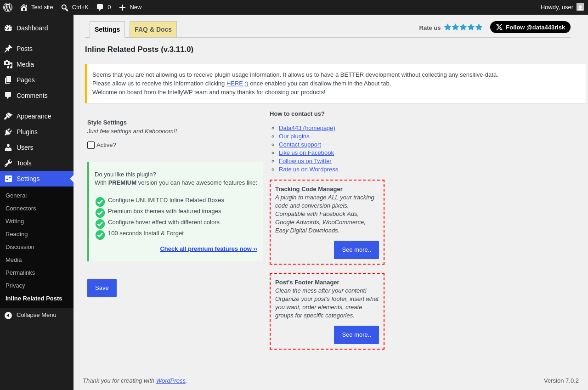Click the Media sidebar icon
The height and width of the screenshot is (390, 588).
pyautogui.click(x=8, y=64)
